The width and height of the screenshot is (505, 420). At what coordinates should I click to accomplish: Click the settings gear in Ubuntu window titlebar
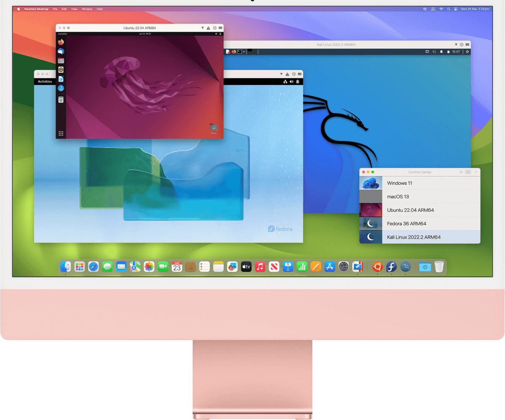pyautogui.click(x=215, y=28)
